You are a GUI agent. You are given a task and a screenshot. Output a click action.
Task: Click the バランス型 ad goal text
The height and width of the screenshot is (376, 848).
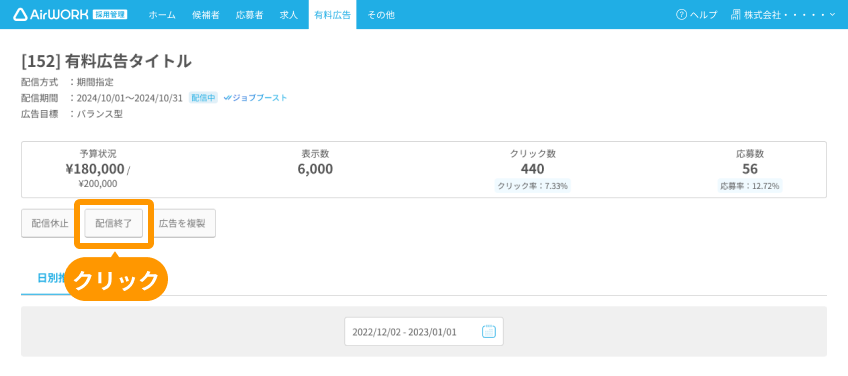pos(100,114)
